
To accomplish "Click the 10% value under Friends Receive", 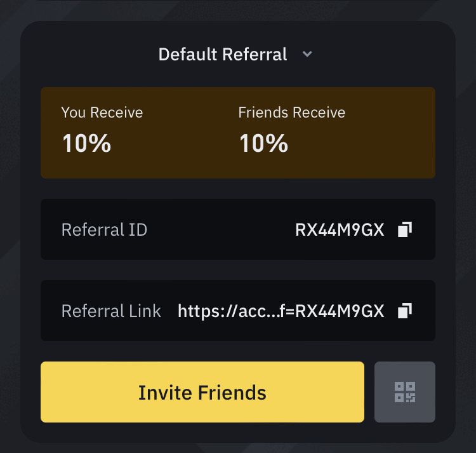I will pos(263,144).
